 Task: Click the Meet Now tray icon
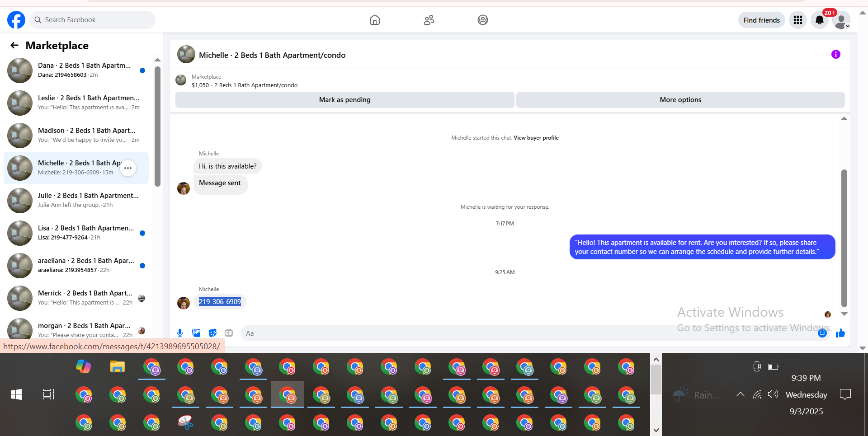click(757, 366)
